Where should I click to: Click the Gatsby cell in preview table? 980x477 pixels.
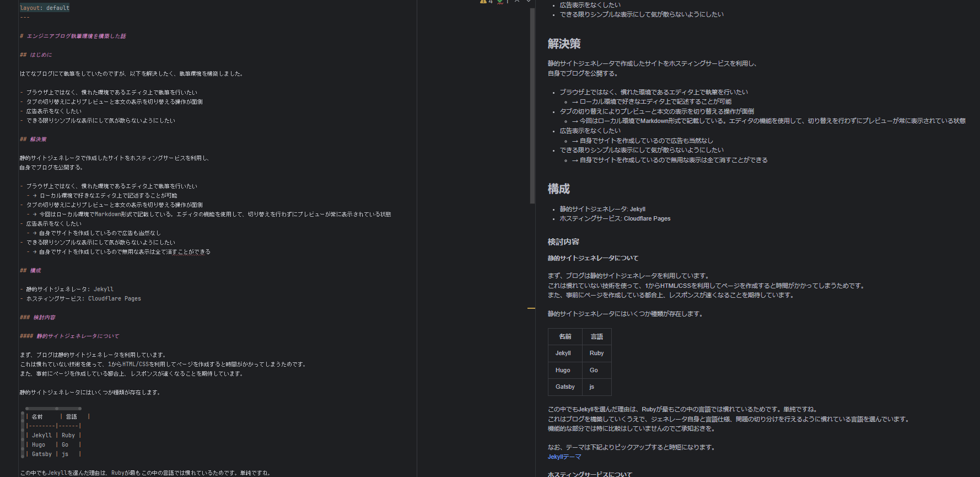[565, 387]
